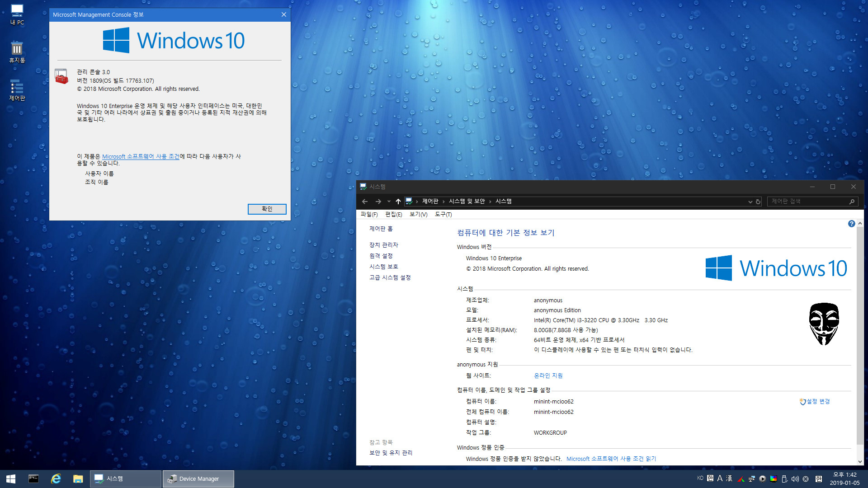Click the 시스템 window title bar icon
Viewport: 868px width, 488px height.
tap(363, 187)
